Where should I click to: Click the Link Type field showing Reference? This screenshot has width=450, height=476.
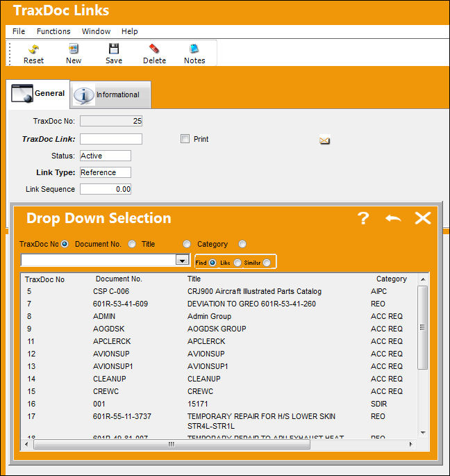106,172
